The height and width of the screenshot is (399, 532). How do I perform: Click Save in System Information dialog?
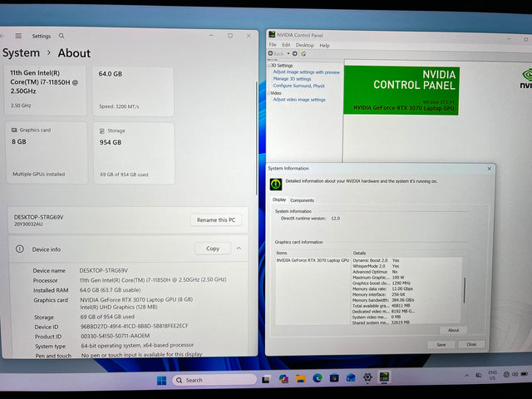441,344
